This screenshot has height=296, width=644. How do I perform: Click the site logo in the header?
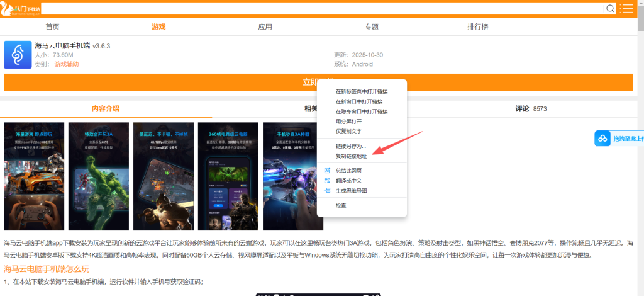coord(21,9)
